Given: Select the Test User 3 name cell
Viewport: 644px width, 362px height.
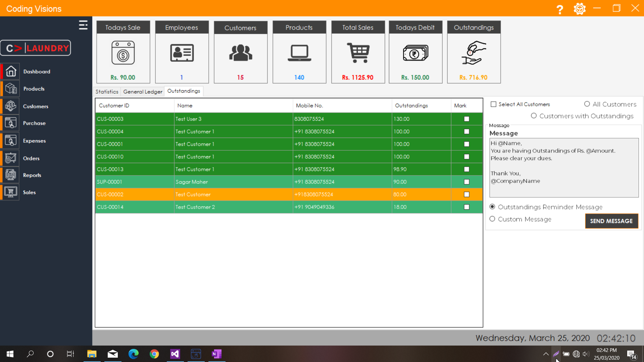Looking at the screenshot, I should [x=234, y=119].
